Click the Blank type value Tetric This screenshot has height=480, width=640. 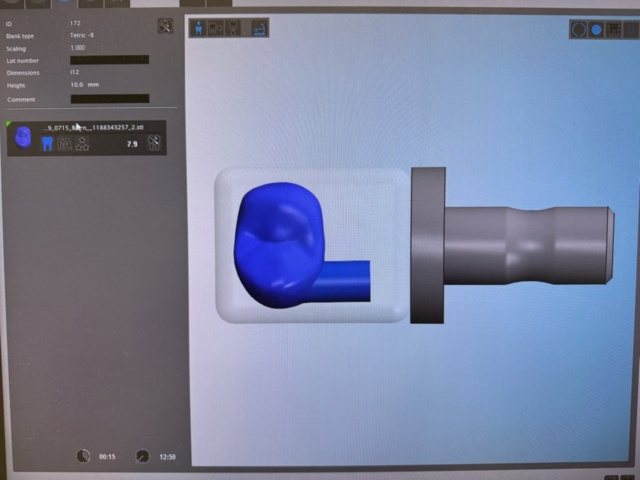pyautogui.click(x=82, y=35)
